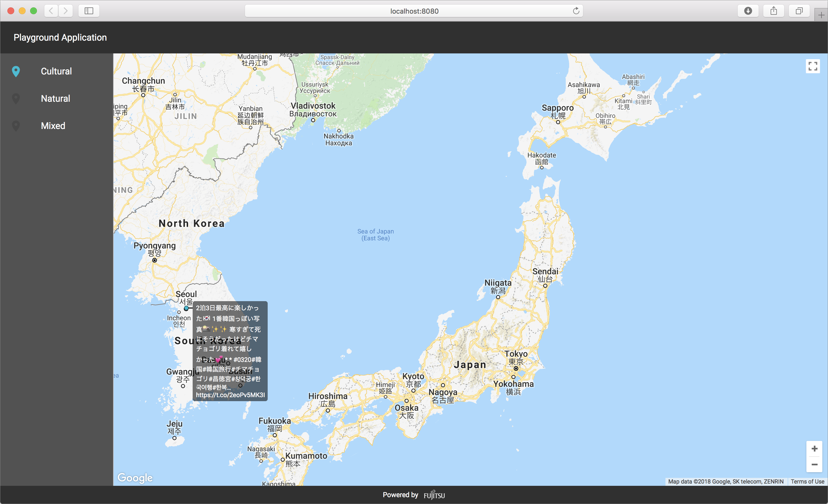
Task: Show the Safari sidebar
Action: pos(89,11)
